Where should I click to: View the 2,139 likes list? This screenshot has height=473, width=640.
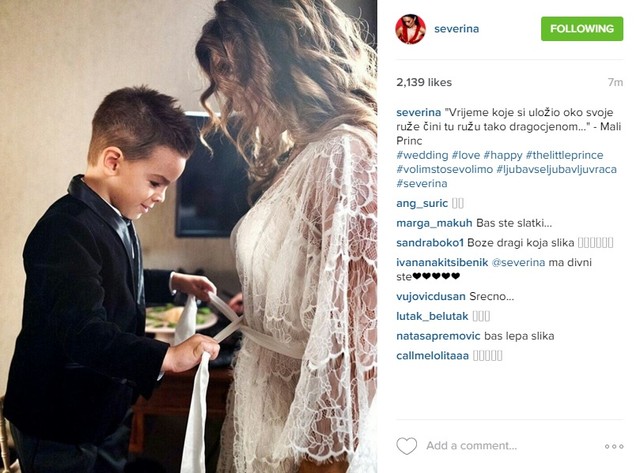[x=424, y=82]
